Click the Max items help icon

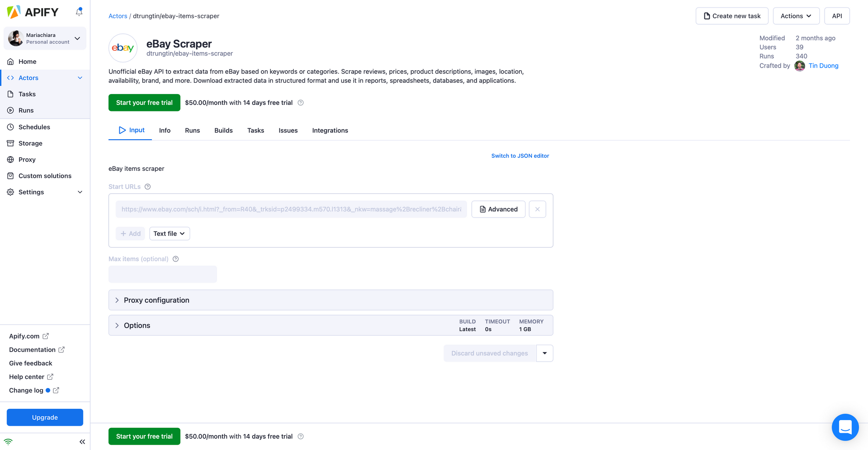pos(176,259)
